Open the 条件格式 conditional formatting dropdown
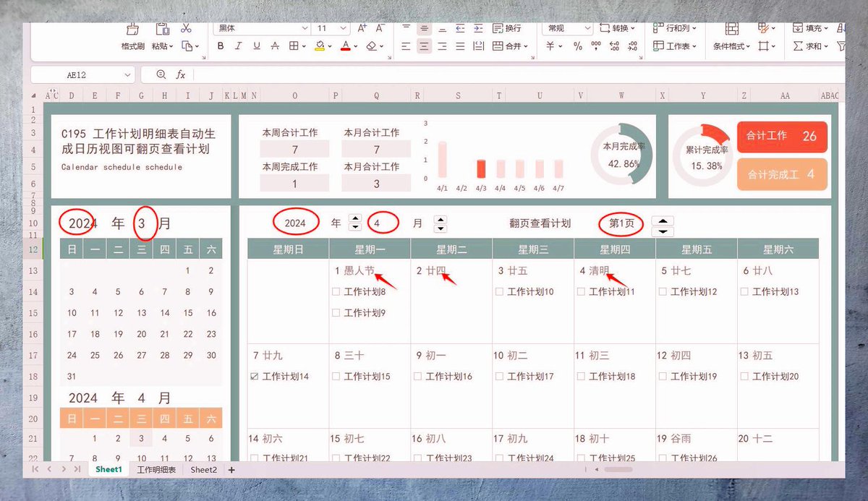The height and width of the screenshot is (501, 868). (732, 46)
